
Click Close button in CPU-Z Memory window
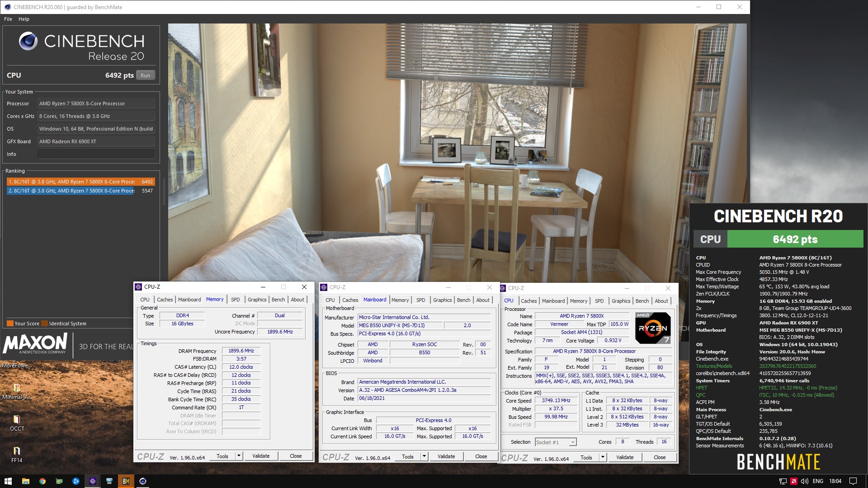pos(296,456)
